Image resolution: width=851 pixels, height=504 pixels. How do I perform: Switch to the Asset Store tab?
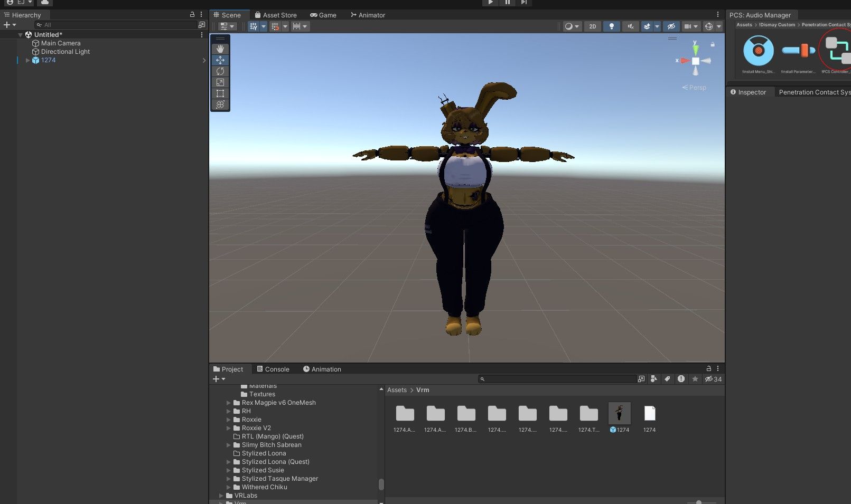[276, 15]
